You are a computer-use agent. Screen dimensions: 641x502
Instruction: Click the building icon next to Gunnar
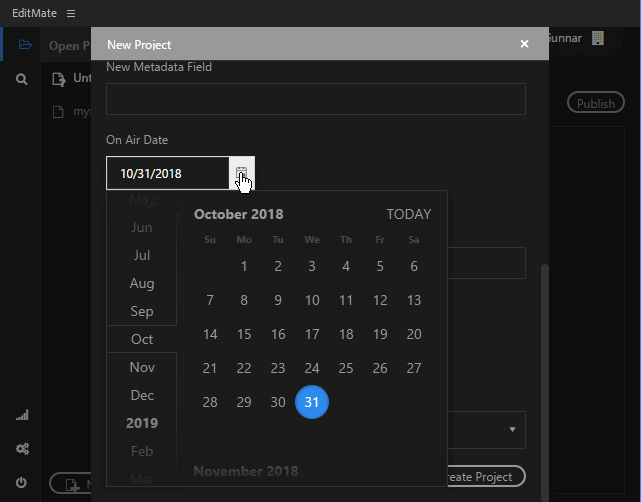point(598,38)
